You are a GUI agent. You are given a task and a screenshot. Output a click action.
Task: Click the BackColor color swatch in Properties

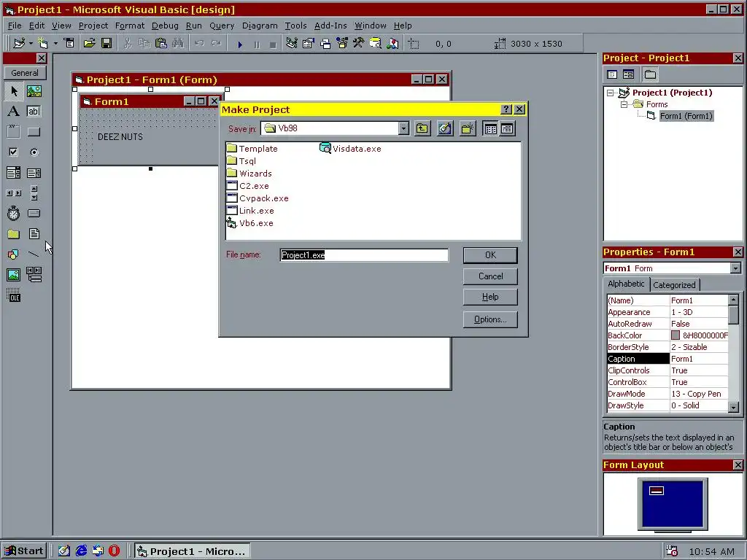tap(676, 335)
